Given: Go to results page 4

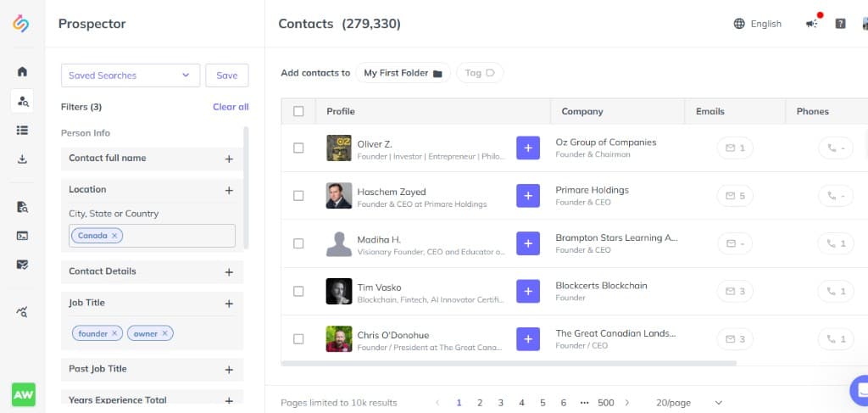Looking at the screenshot, I should [x=521, y=403].
